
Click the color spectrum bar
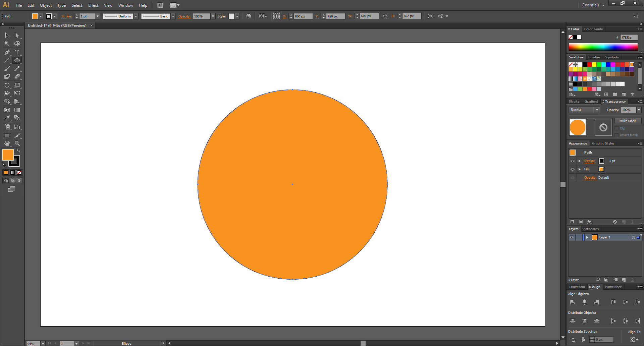[603, 47]
